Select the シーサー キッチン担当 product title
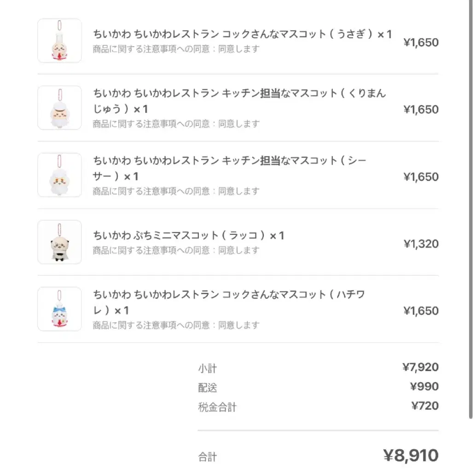 coord(230,168)
